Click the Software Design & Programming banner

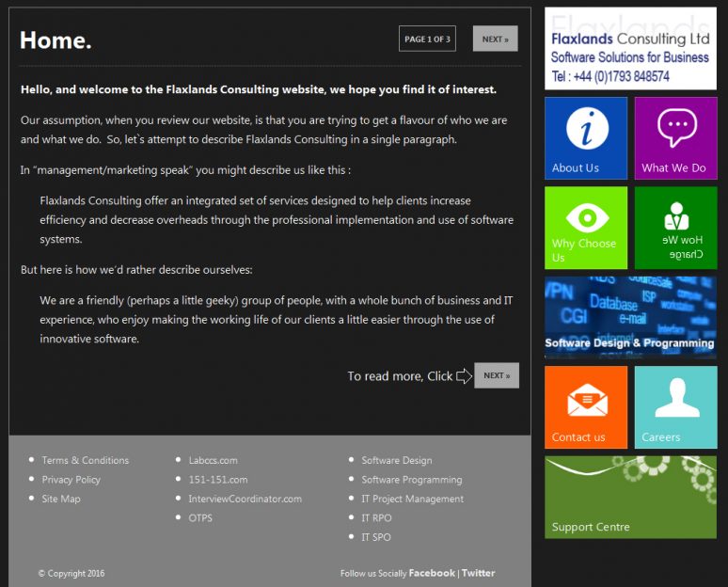630,318
